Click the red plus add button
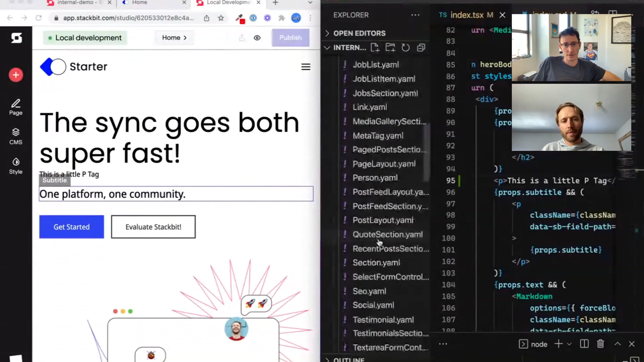 pos(16,75)
